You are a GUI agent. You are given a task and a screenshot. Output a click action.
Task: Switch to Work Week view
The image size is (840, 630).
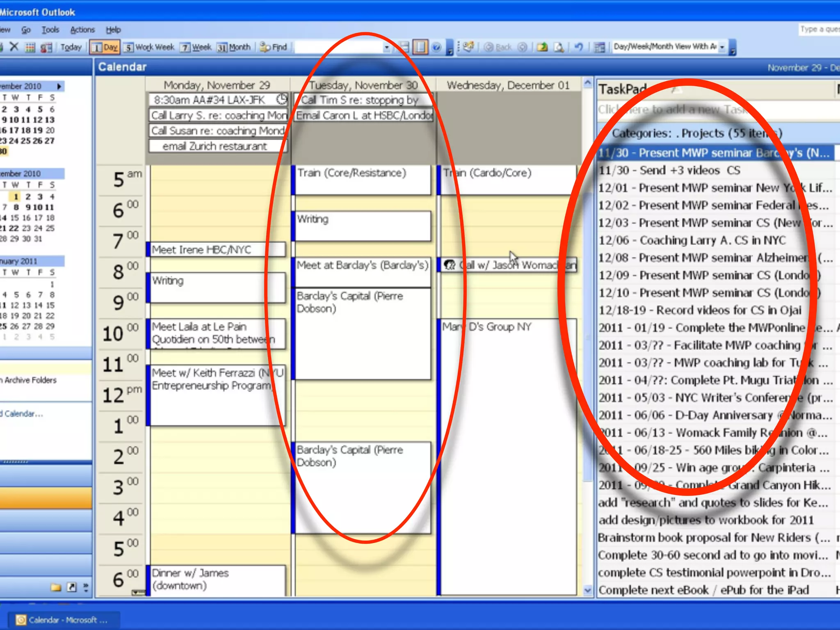pos(149,47)
